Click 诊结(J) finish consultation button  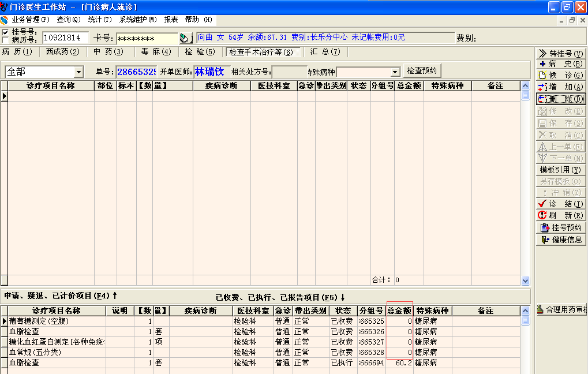(x=561, y=204)
